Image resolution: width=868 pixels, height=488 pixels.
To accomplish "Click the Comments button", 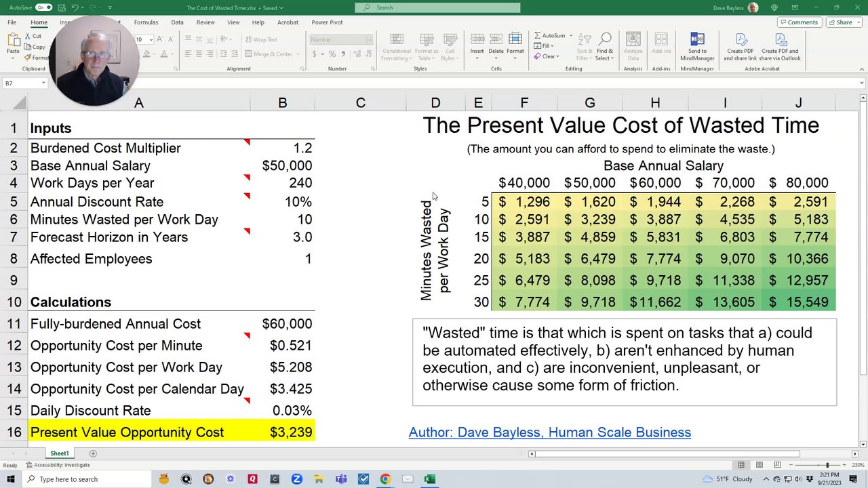I will coord(799,22).
